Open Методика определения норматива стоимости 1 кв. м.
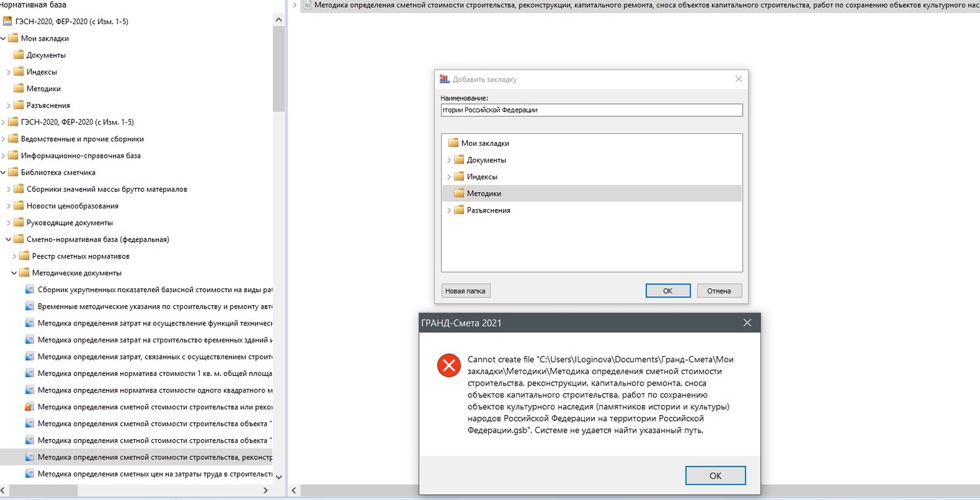This screenshot has width=980, height=500. click(x=155, y=373)
